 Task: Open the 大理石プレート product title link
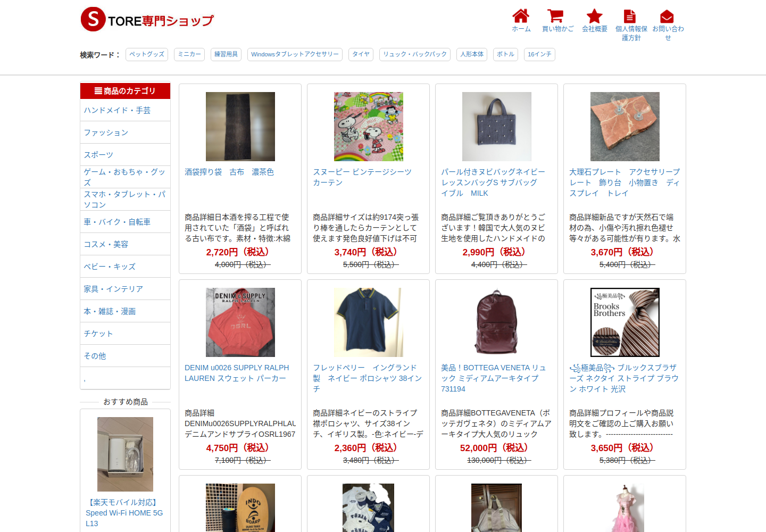coord(625,182)
